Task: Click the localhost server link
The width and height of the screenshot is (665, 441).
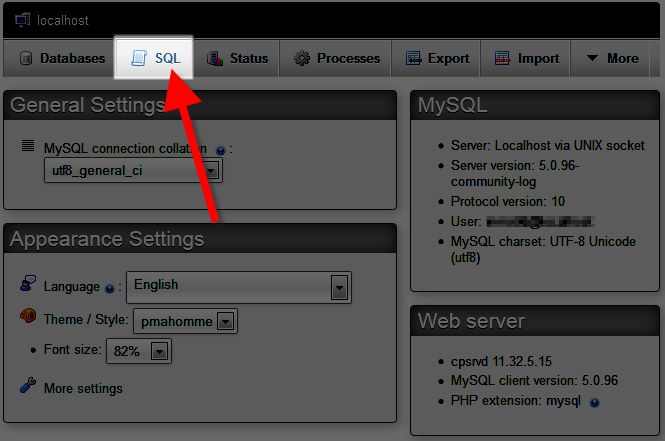Action: (x=64, y=18)
